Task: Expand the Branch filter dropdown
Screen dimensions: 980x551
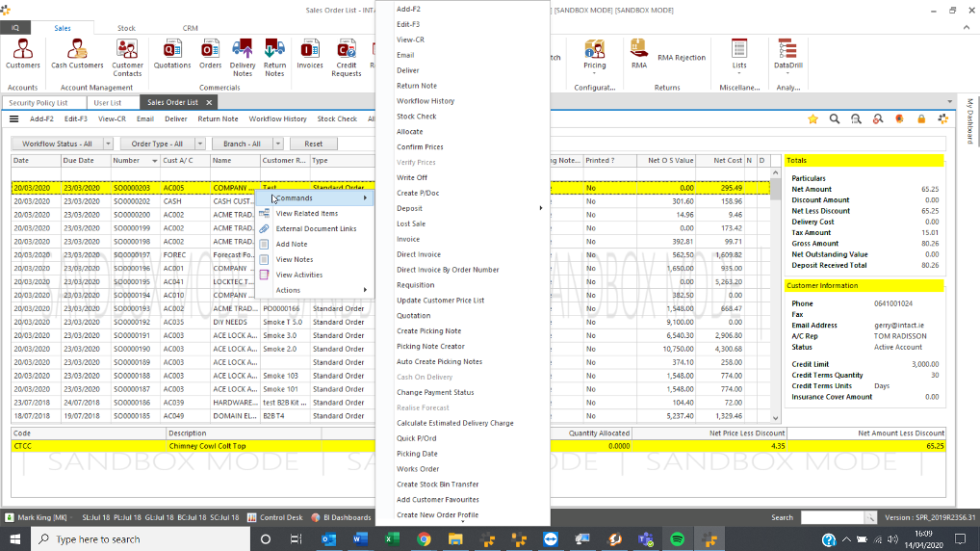Action: tap(247, 144)
